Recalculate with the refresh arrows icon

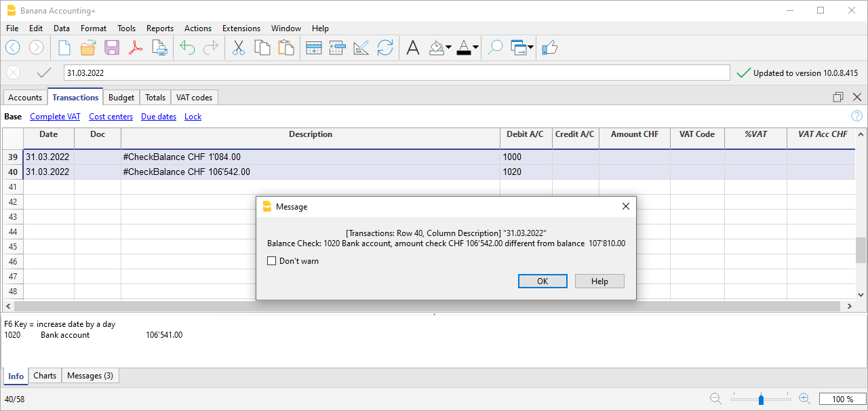pos(385,47)
